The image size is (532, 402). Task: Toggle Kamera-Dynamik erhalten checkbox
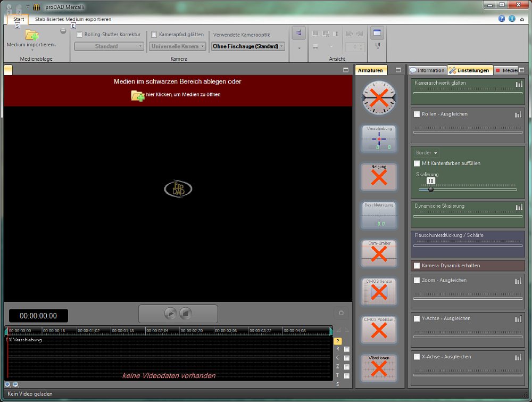[417, 265]
